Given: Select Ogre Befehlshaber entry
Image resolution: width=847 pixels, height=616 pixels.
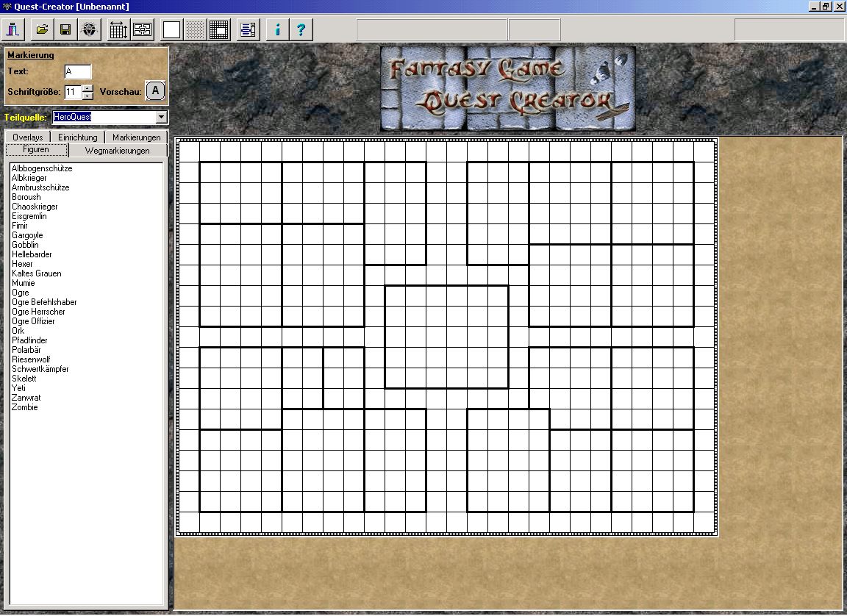Looking at the screenshot, I should (x=44, y=302).
